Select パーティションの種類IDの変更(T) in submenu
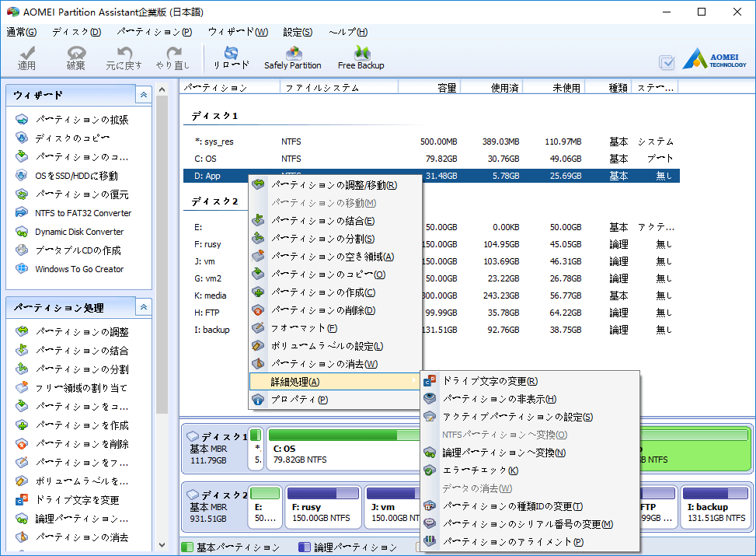The height and width of the screenshot is (556, 756). pyautogui.click(x=530, y=506)
